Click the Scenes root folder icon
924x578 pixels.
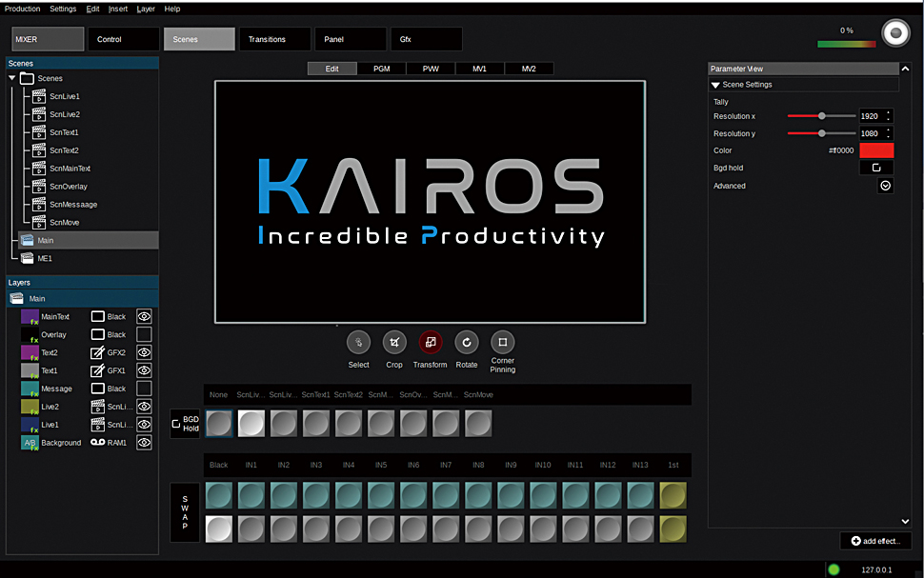click(27, 78)
